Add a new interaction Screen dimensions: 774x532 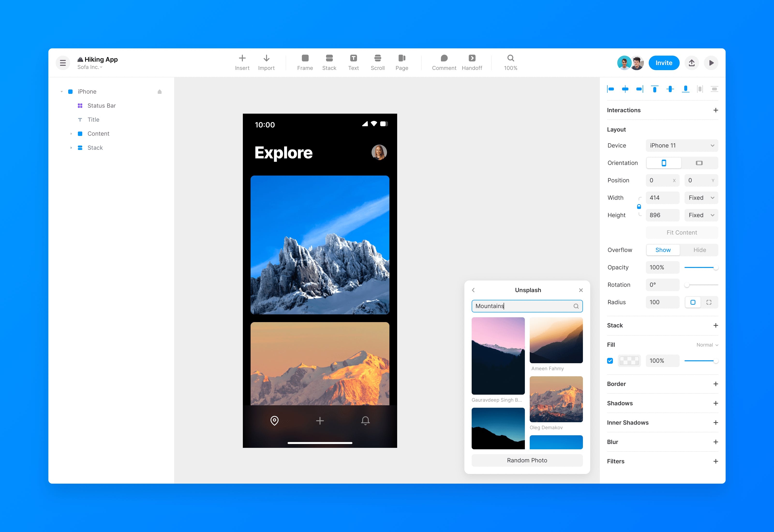[x=716, y=110]
